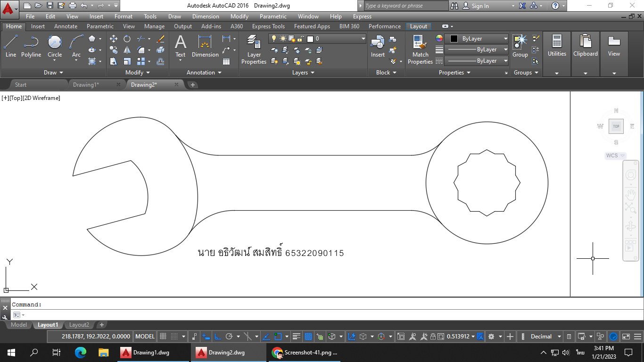Screen dimensions: 644x362
Task: Expand the Properties panel title dropdown
Action: (454, 73)
